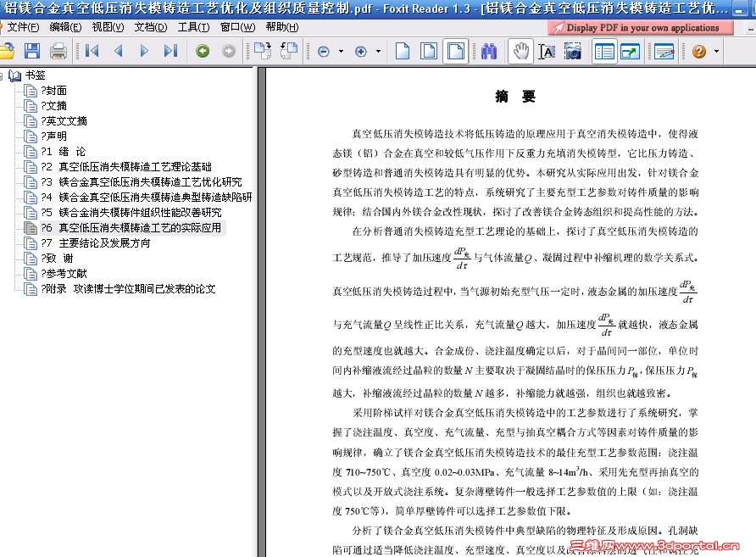The height and width of the screenshot is (557, 756).
Task: Open the annotation typewriter tool icon
Action: coord(664,51)
